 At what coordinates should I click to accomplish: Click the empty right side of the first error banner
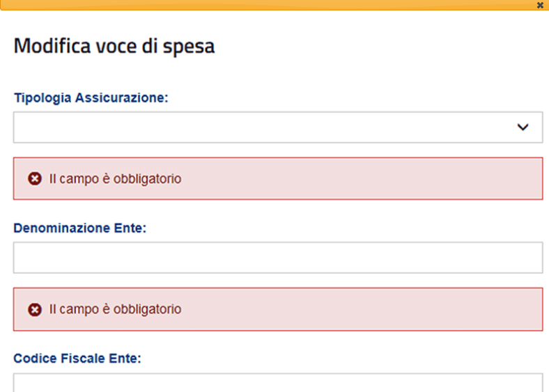point(418,179)
